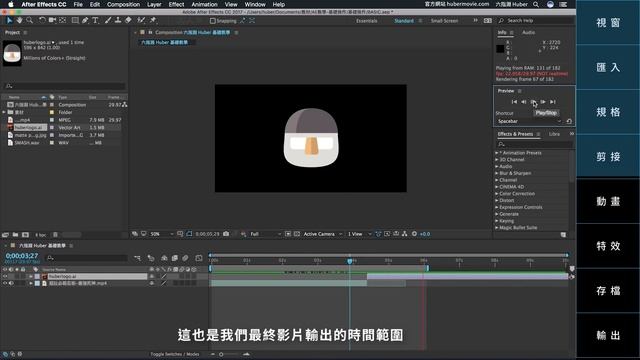Mute audio of the mp4 layer
640x360 pixels.
[11, 283]
